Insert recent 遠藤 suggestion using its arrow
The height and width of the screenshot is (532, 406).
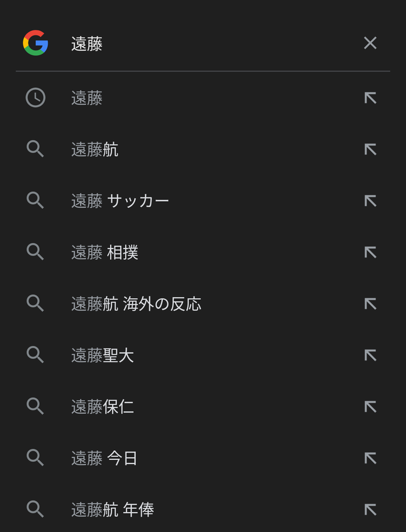(x=370, y=98)
